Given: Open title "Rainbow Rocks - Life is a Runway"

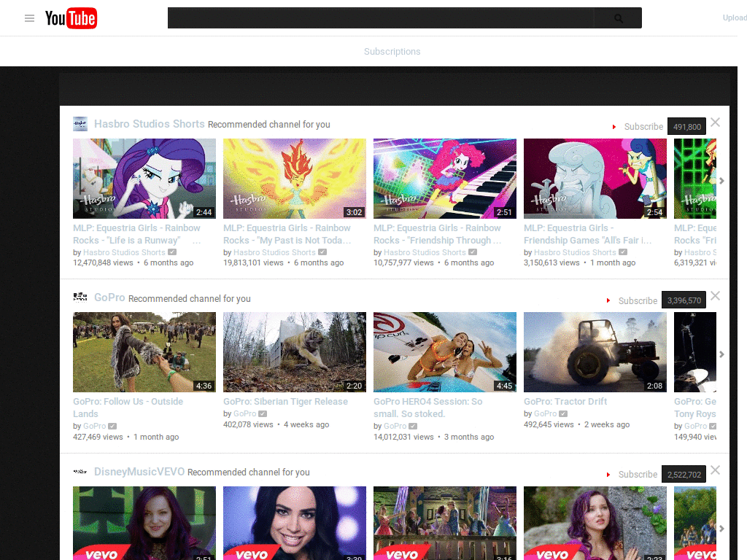Looking at the screenshot, I should (136, 234).
